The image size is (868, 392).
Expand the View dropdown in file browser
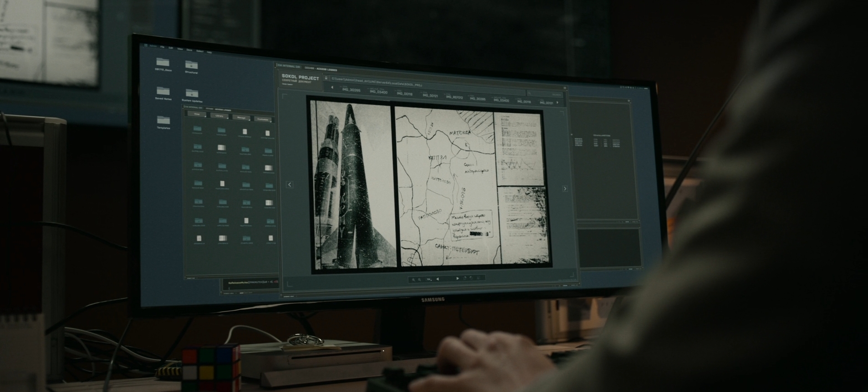click(x=197, y=114)
